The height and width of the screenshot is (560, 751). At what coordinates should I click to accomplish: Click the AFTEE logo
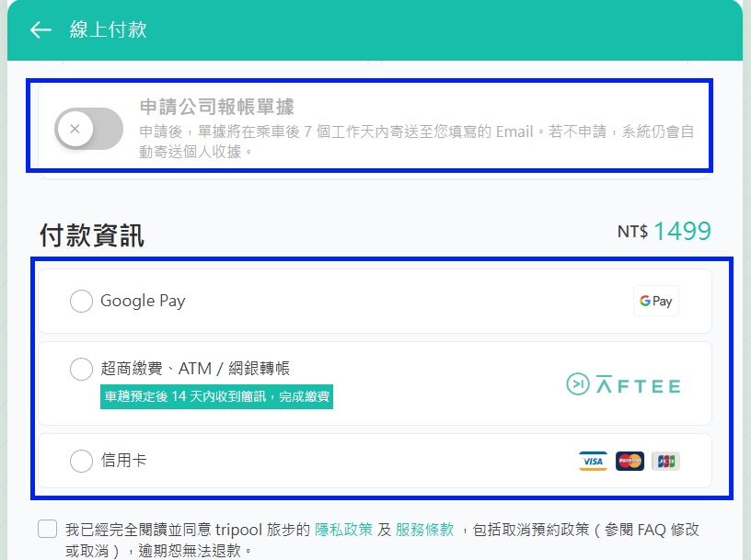click(x=622, y=385)
